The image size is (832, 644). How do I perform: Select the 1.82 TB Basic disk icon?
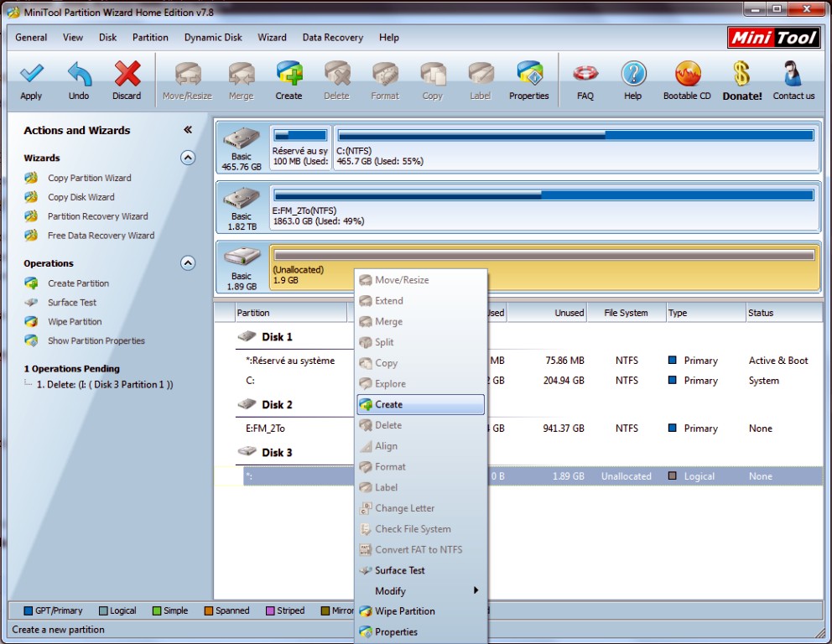(x=242, y=199)
